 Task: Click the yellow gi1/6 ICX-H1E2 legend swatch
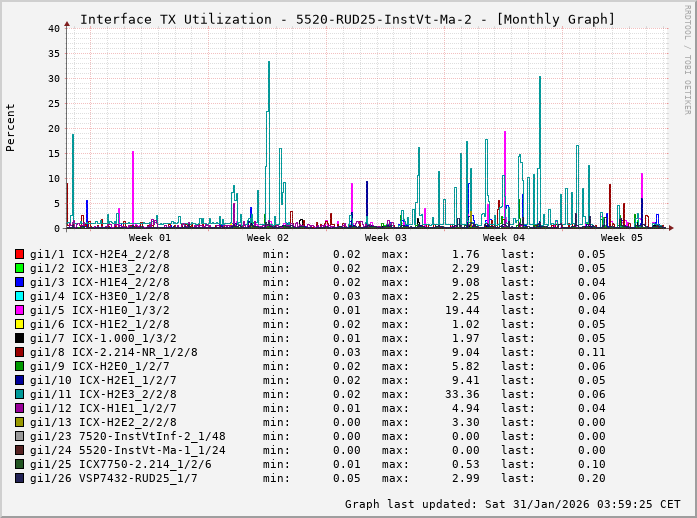click(x=20, y=324)
